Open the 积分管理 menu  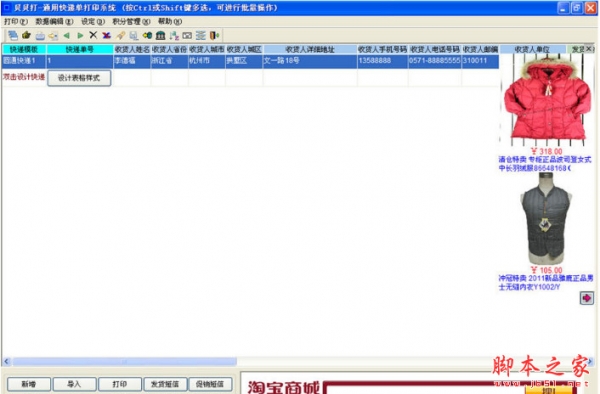click(x=131, y=21)
